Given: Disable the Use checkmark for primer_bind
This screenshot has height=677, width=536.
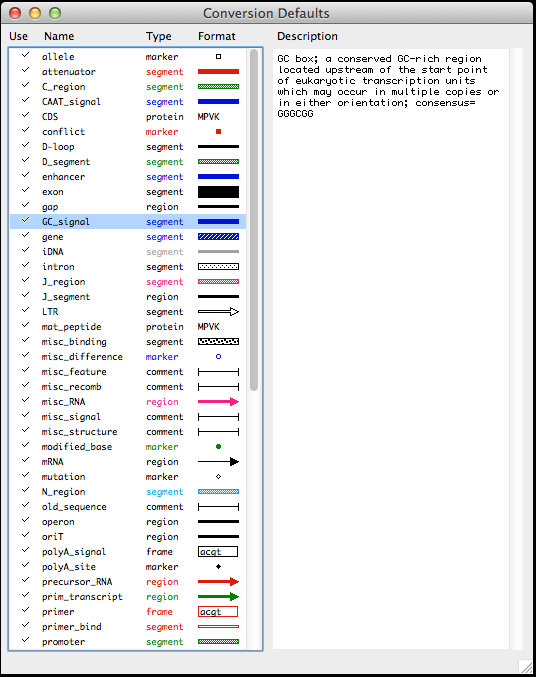Looking at the screenshot, I should point(25,625).
